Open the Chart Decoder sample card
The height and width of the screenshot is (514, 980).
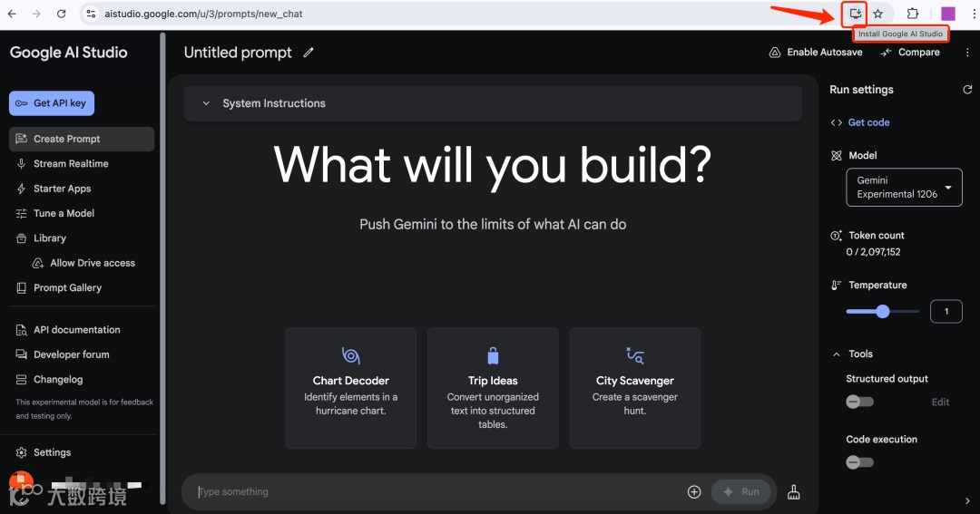(350, 388)
